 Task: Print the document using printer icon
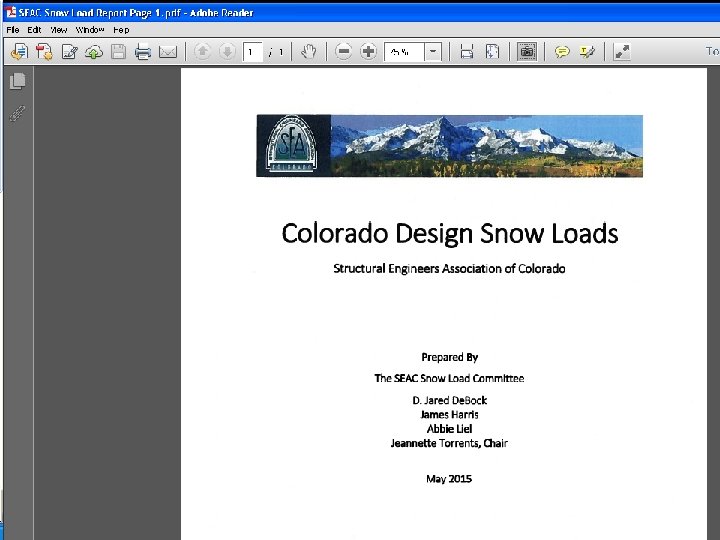coord(143,51)
